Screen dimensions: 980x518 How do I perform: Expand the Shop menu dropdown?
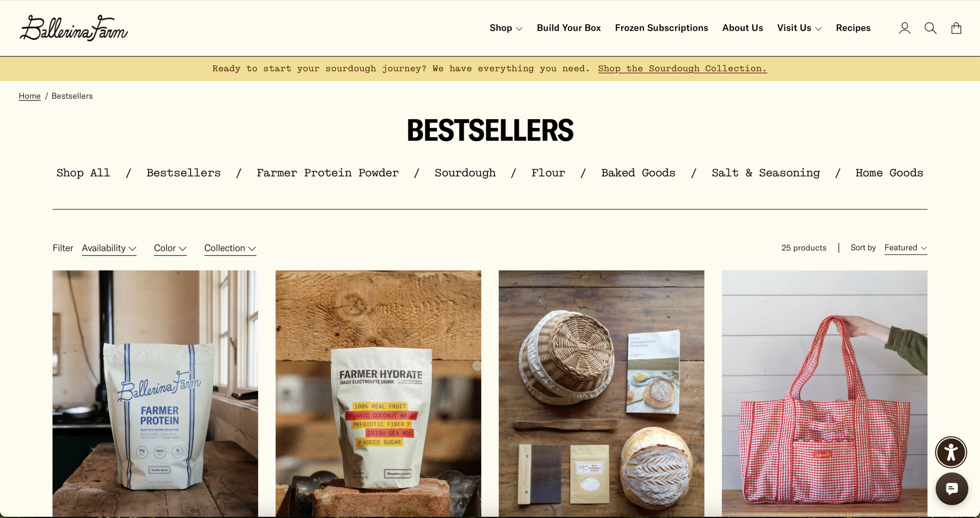[x=506, y=28]
